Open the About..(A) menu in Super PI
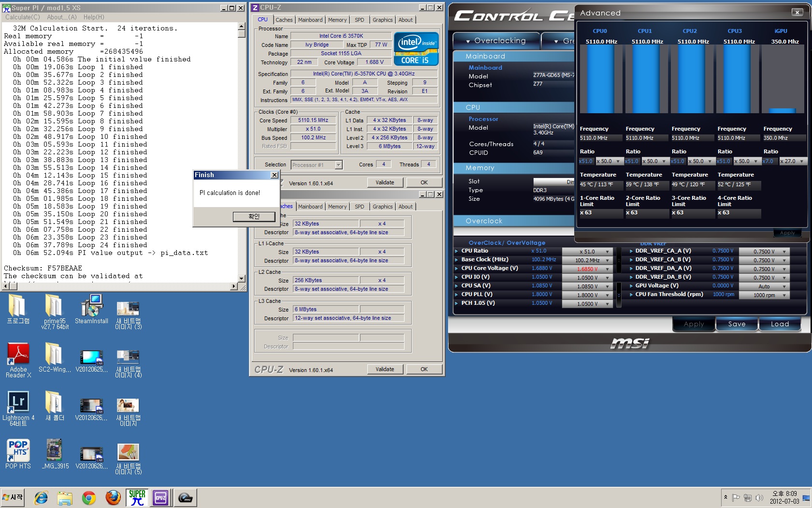812x508 pixels. point(62,17)
